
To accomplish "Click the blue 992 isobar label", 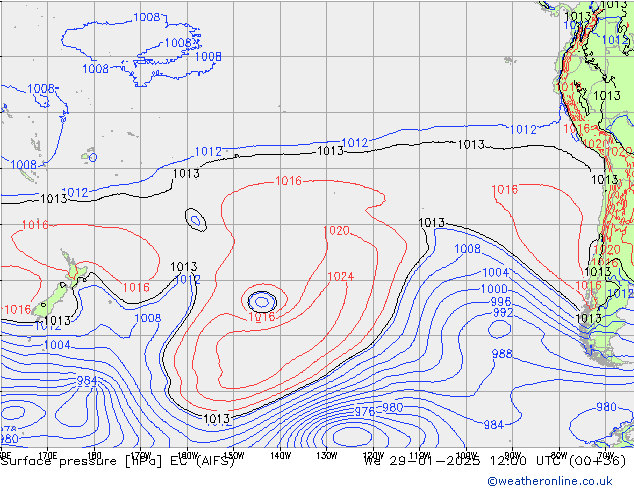I will click(503, 313).
